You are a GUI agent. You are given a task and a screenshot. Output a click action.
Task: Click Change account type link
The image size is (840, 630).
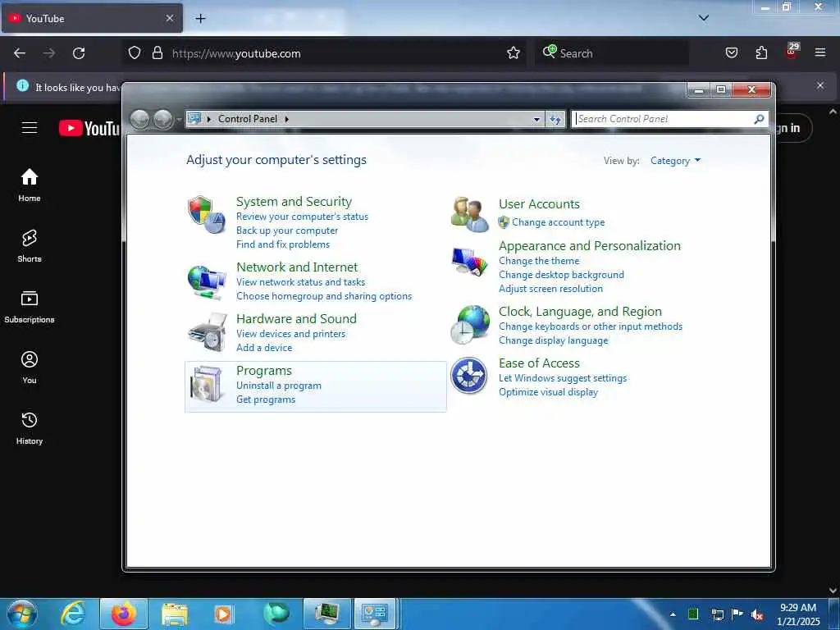[558, 222]
